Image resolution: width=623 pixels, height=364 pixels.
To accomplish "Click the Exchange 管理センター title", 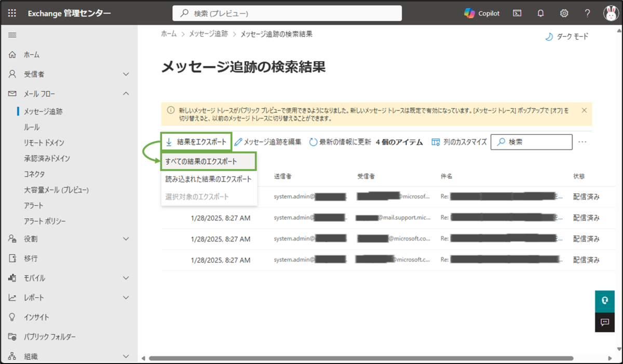I will [69, 13].
